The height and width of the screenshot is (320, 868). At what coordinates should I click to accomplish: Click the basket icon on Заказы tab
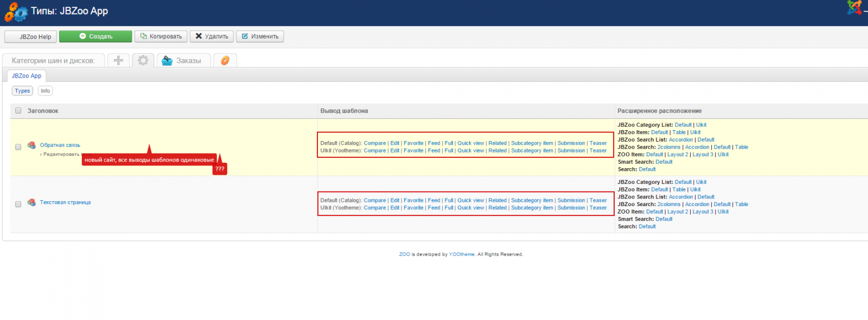coord(167,60)
